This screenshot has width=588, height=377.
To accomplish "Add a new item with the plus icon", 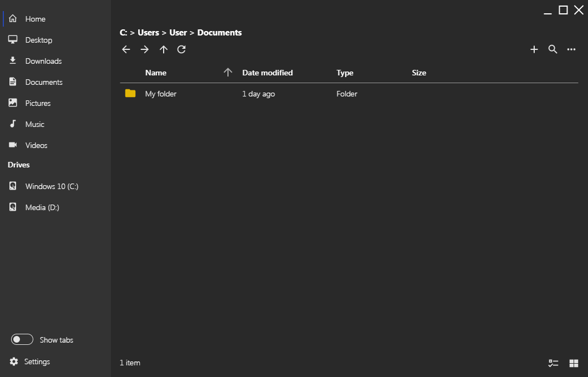I will click(x=534, y=49).
